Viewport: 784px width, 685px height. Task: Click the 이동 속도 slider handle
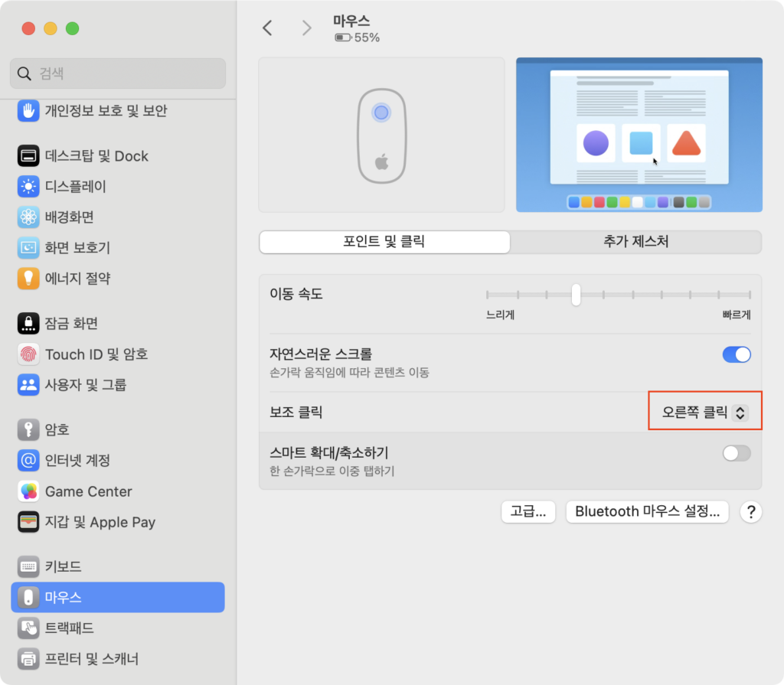click(x=576, y=295)
